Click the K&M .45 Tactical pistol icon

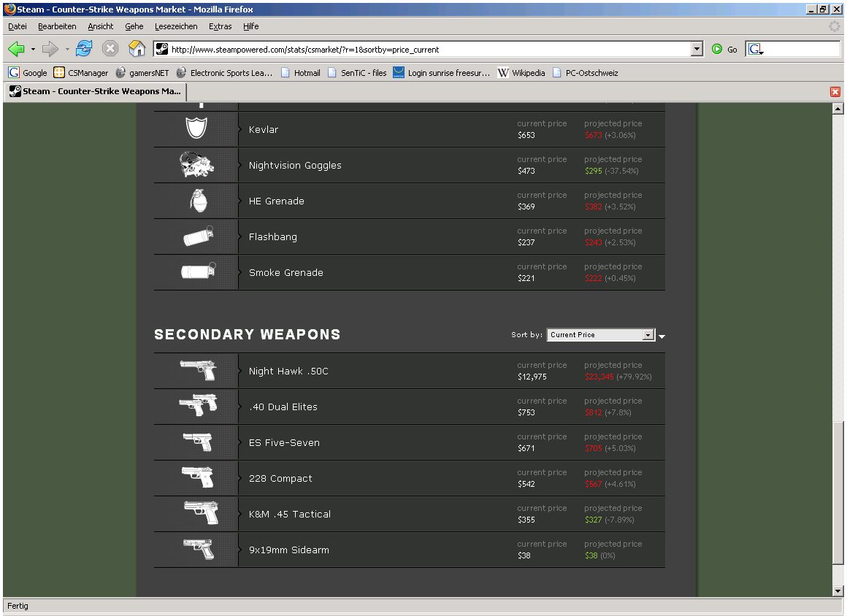click(201, 512)
